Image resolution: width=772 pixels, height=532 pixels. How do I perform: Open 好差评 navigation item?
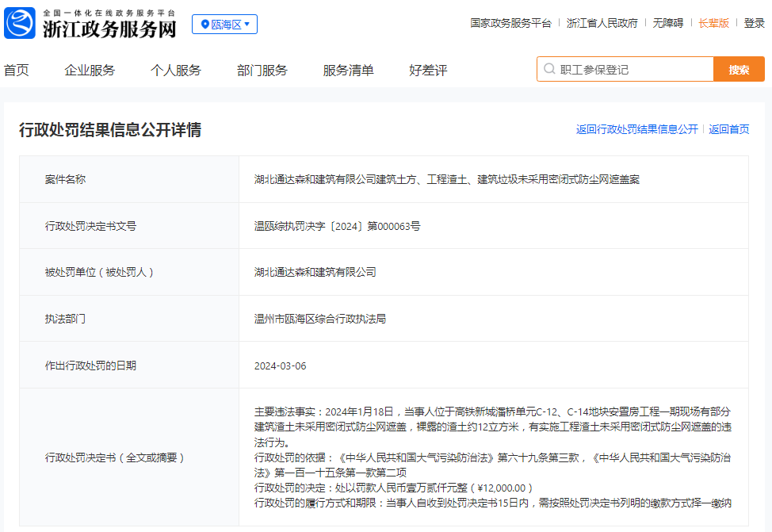tap(428, 71)
